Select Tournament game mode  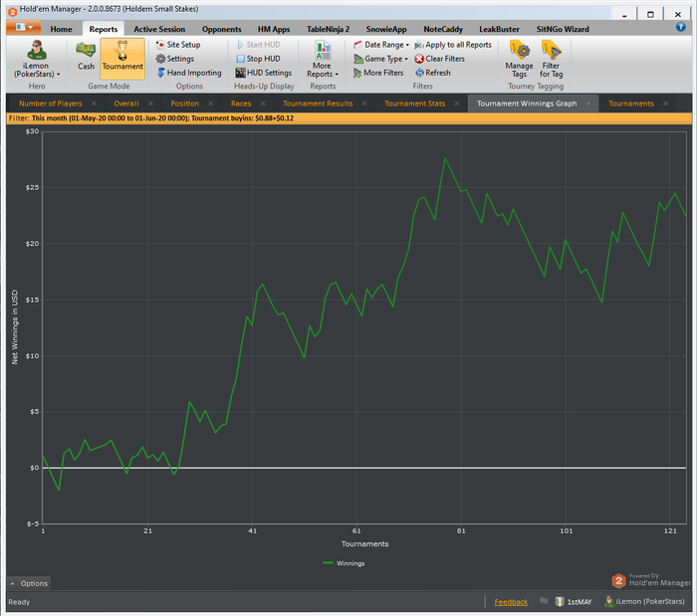(122, 58)
